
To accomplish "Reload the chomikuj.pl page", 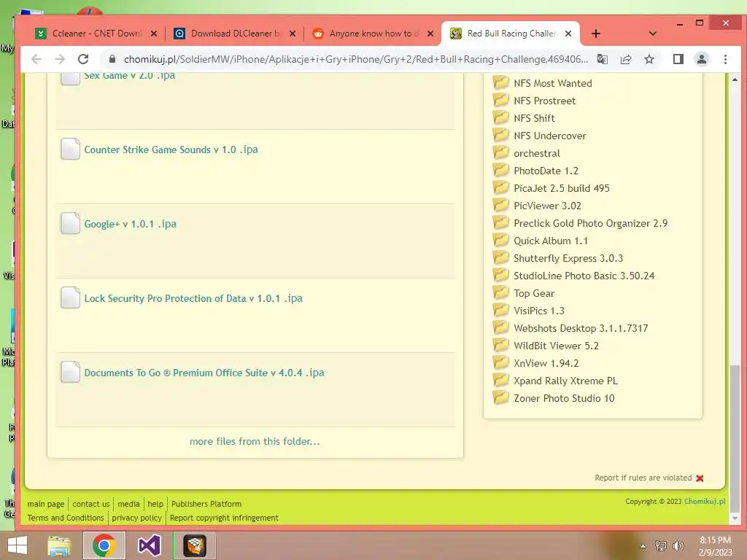I will (x=83, y=59).
